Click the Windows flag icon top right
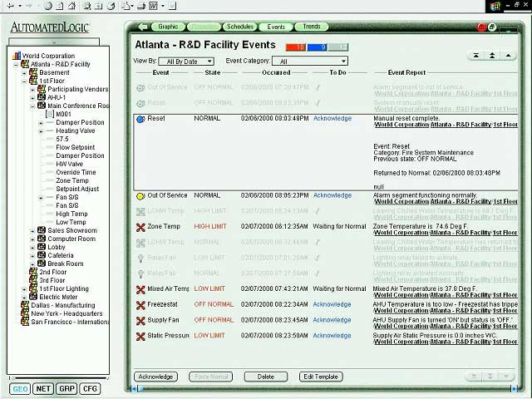This screenshot has height=399, width=532. [x=495, y=6]
